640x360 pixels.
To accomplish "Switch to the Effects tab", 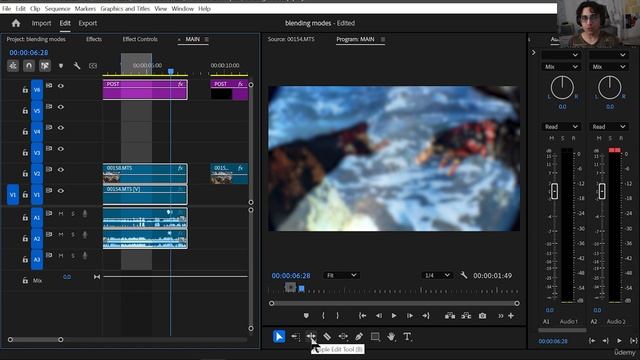I will 94,39.
